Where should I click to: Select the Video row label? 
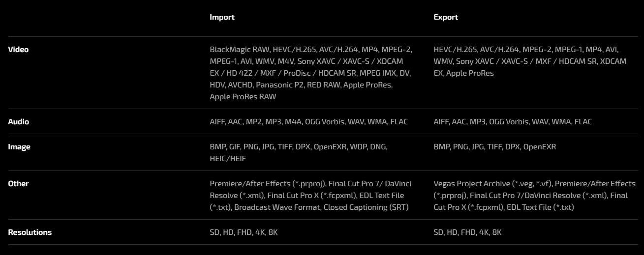(x=18, y=50)
